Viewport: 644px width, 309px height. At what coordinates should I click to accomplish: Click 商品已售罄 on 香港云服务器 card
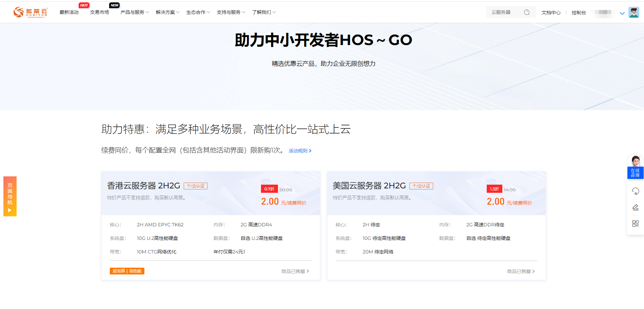[x=295, y=271]
